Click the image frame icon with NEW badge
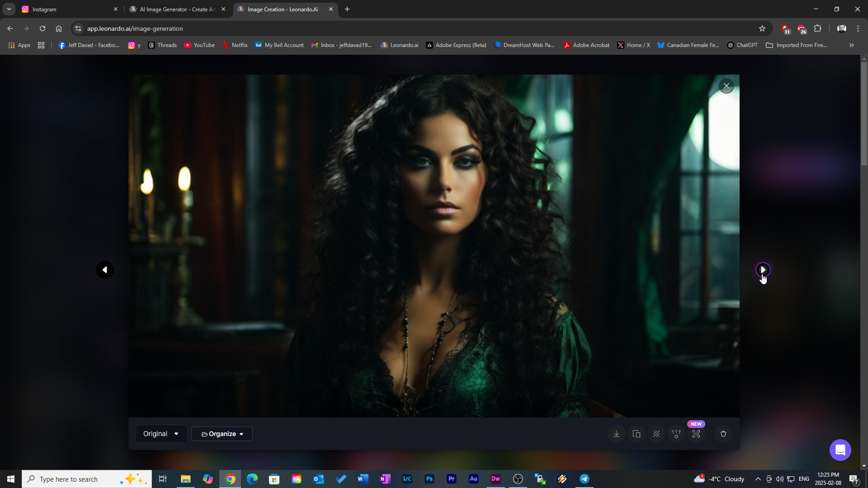The image size is (868, 488). coord(696,434)
